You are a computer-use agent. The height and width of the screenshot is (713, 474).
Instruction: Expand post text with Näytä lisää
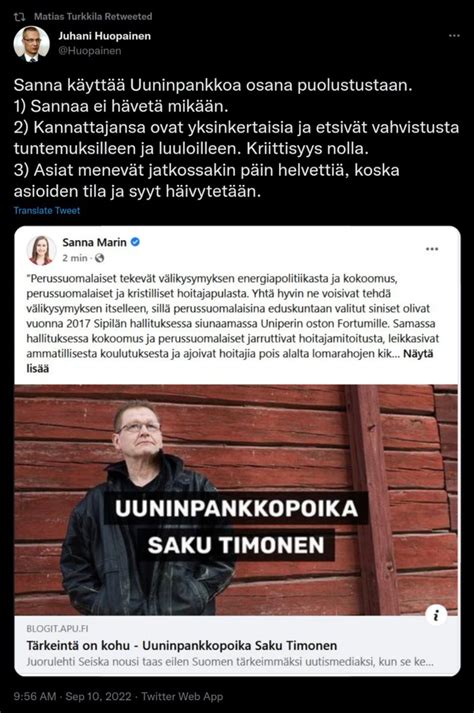(230, 361)
